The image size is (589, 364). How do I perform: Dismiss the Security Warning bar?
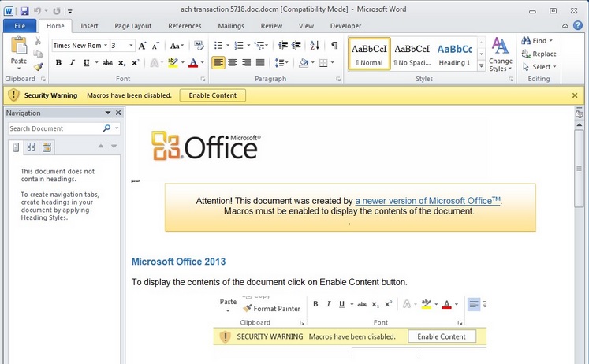(x=575, y=95)
